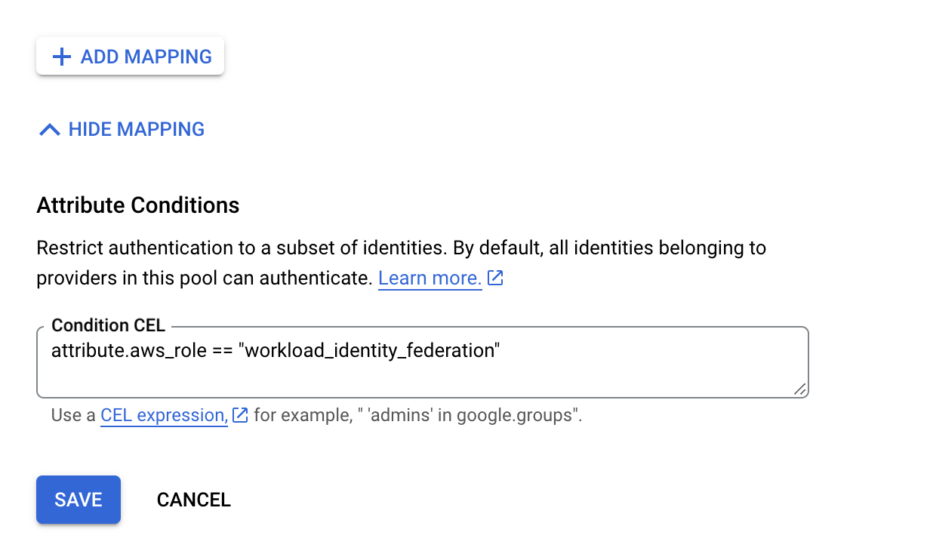The height and width of the screenshot is (560, 930).
Task: Click external-link icon after CEL expression
Action: coord(240,414)
